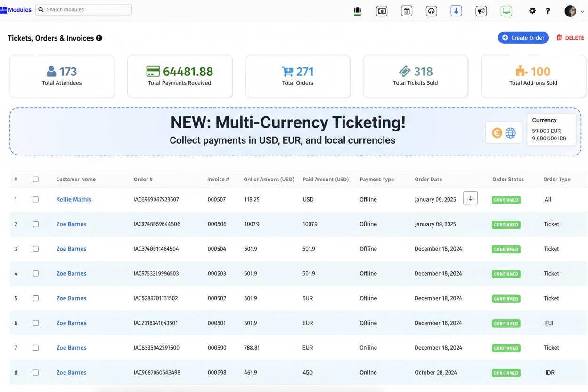Open the calendar icon in top toolbar
The height and width of the screenshot is (392, 588).
407,11
